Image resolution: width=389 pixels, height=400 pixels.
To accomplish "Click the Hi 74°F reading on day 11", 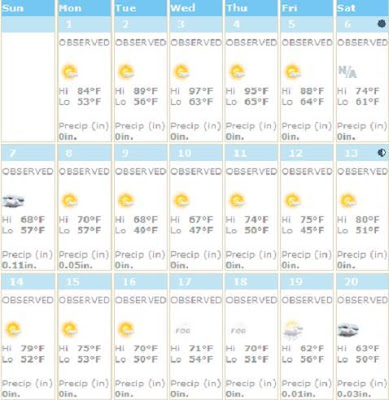I will click(x=247, y=220).
